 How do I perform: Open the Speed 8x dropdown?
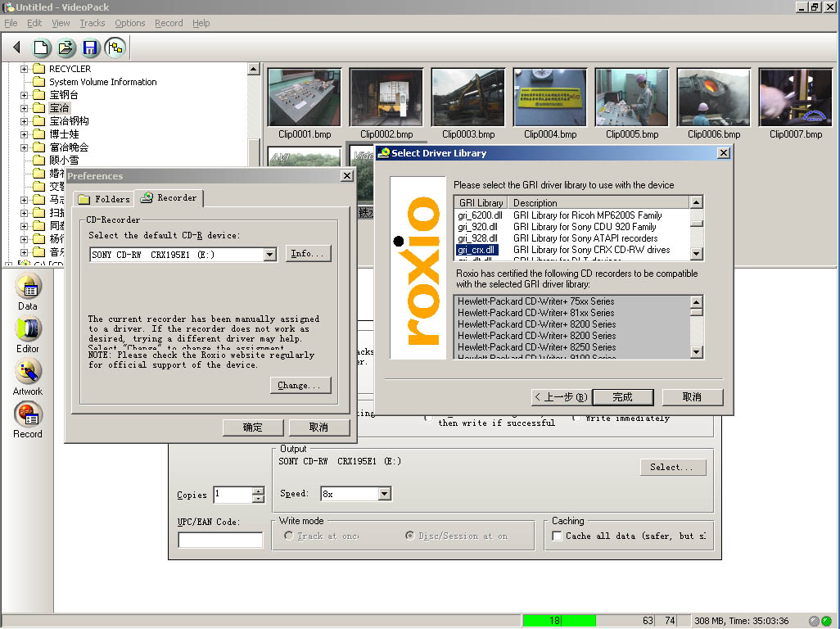(385, 493)
